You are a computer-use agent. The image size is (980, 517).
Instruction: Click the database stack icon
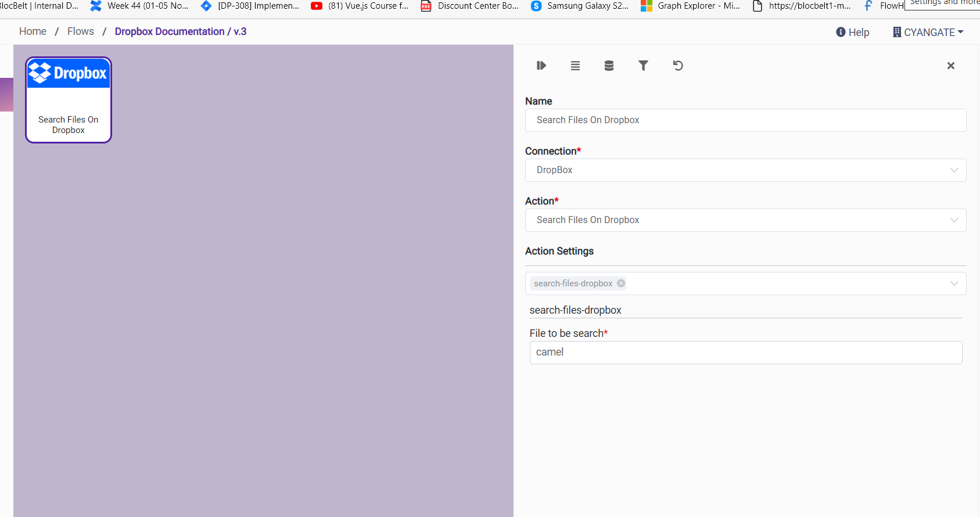[609, 66]
